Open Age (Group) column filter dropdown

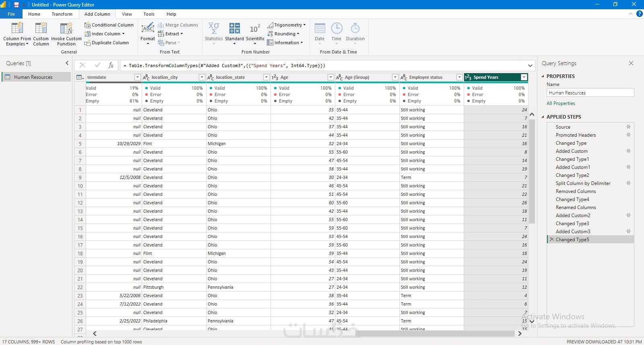(395, 77)
